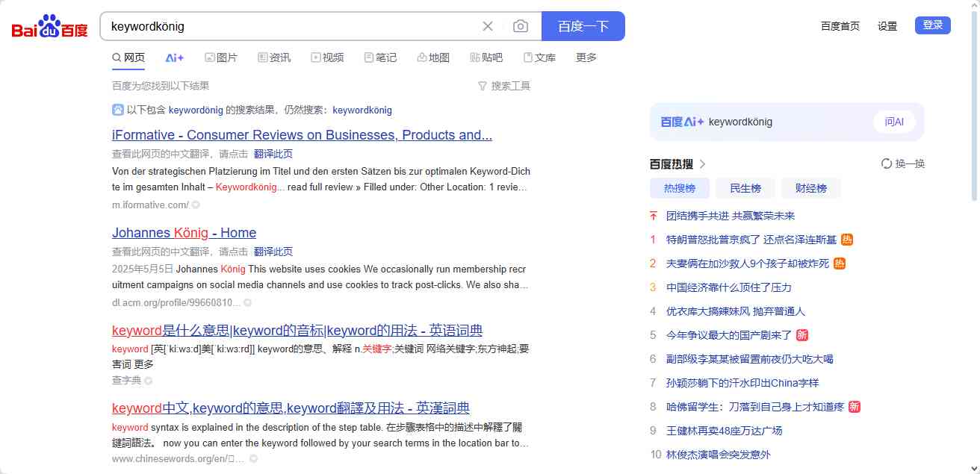The width and height of the screenshot is (980, 474).
Task: Click the icon beside chinesewords.org URL
Action: tap(253, 458)
